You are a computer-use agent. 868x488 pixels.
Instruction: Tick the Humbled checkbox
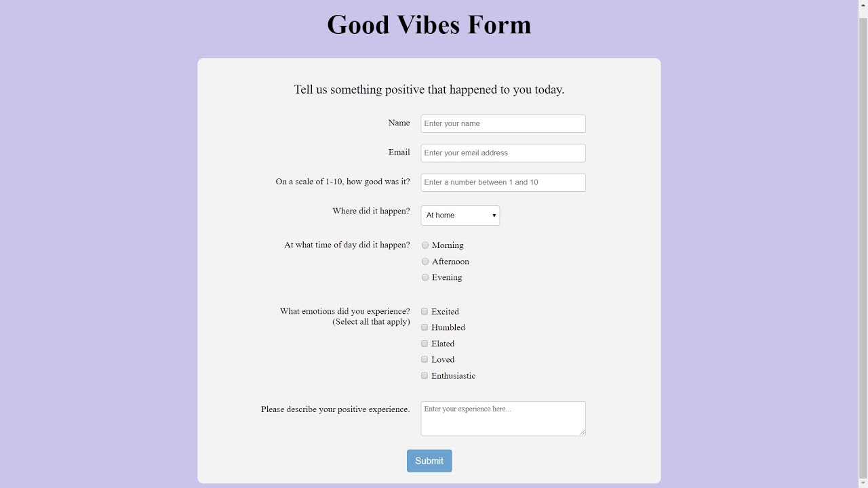[x=425, y=327]
